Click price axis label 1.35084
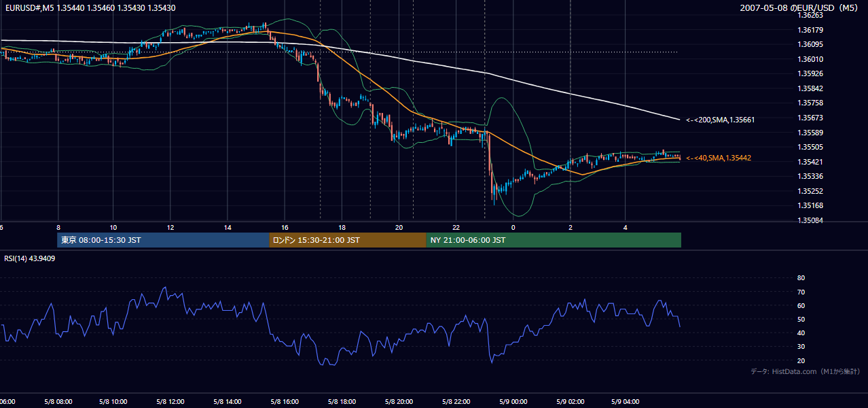Viewport: 868px width, 408px height. (810, 220)
